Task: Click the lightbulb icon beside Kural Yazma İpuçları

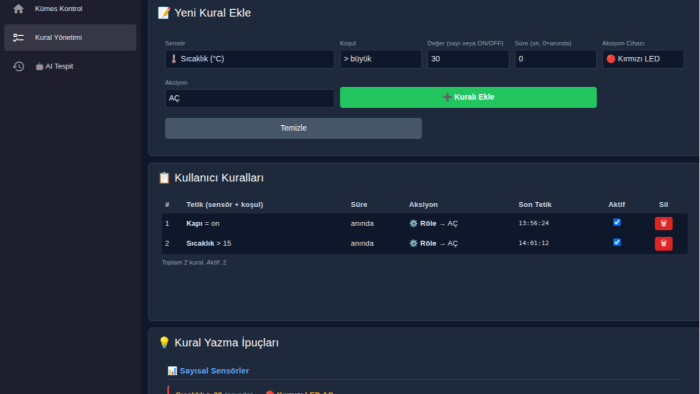Action: (164, 342)
